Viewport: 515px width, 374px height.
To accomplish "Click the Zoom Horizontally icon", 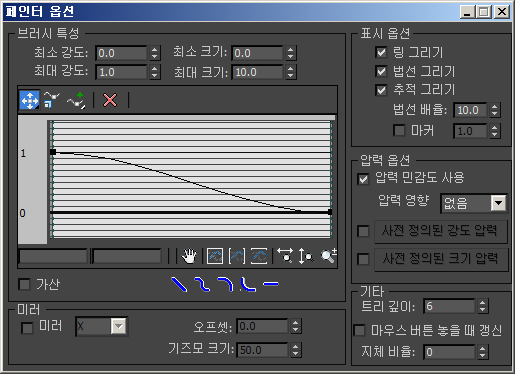I will tap(285, 256).
